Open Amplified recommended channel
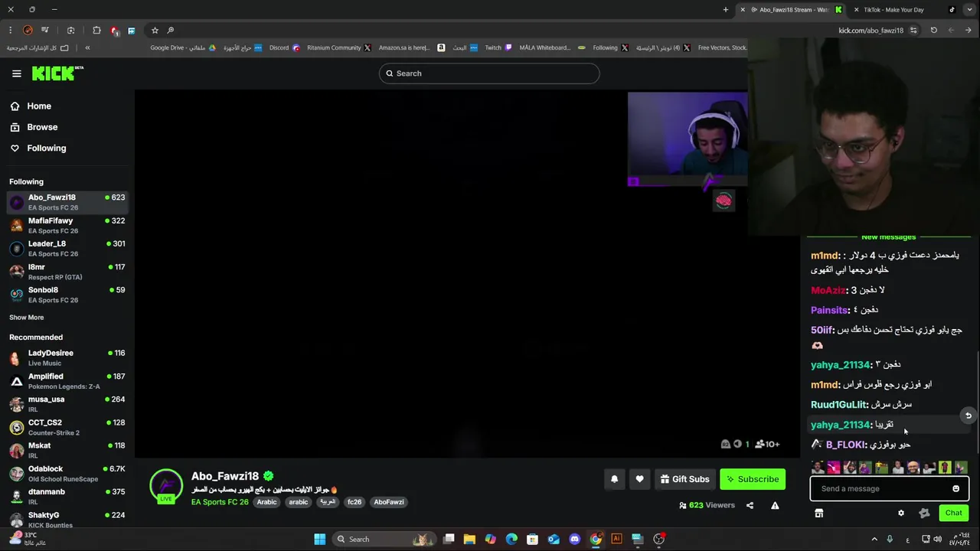Screen dimensions: 980x551 (67, 381)
